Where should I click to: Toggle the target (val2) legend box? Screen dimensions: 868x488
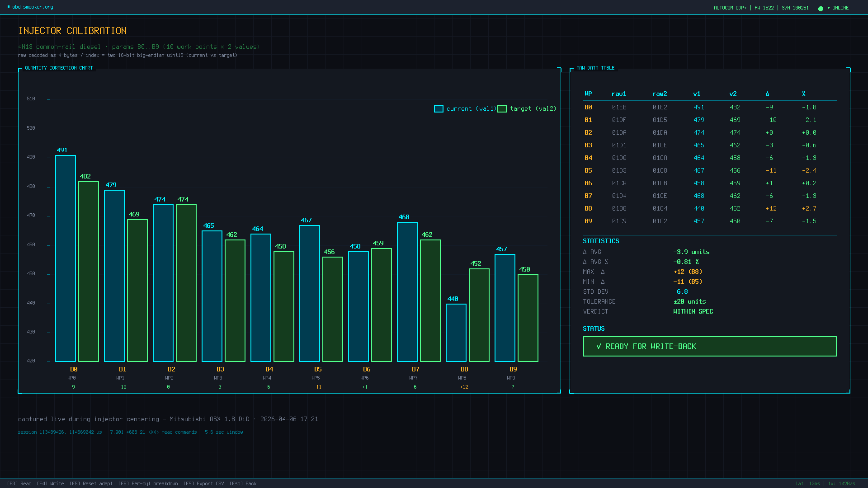point(502,108)
